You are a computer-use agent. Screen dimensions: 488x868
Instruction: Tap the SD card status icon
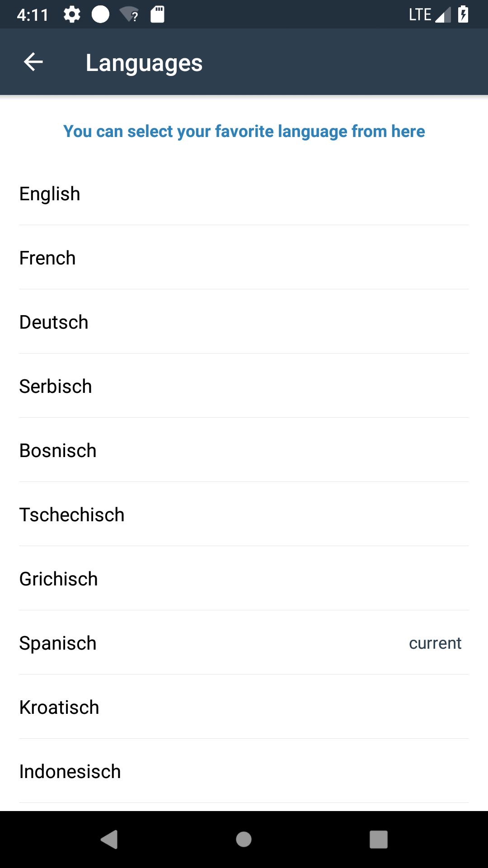[x=157, y=14]
